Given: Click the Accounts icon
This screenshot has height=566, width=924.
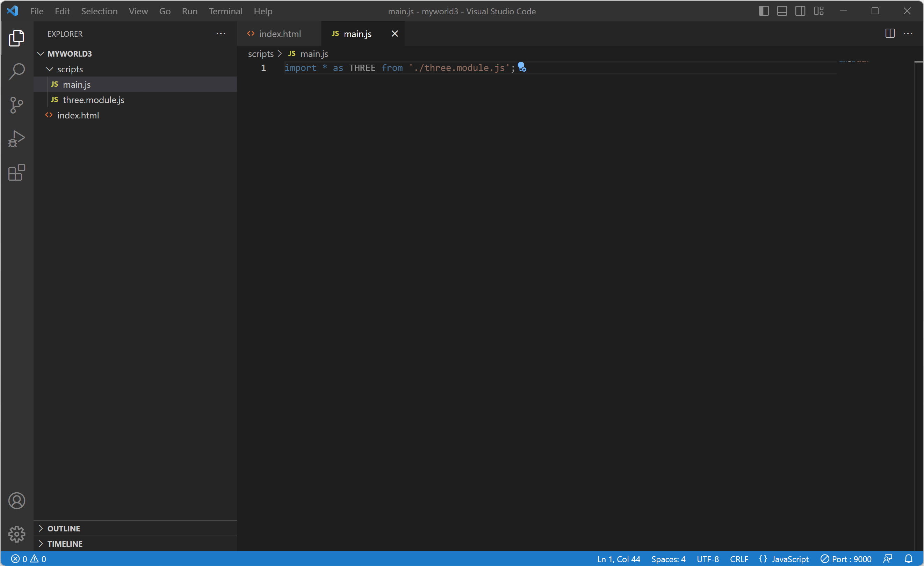Looking at the screenshot, I should click(x=16, y=501).
